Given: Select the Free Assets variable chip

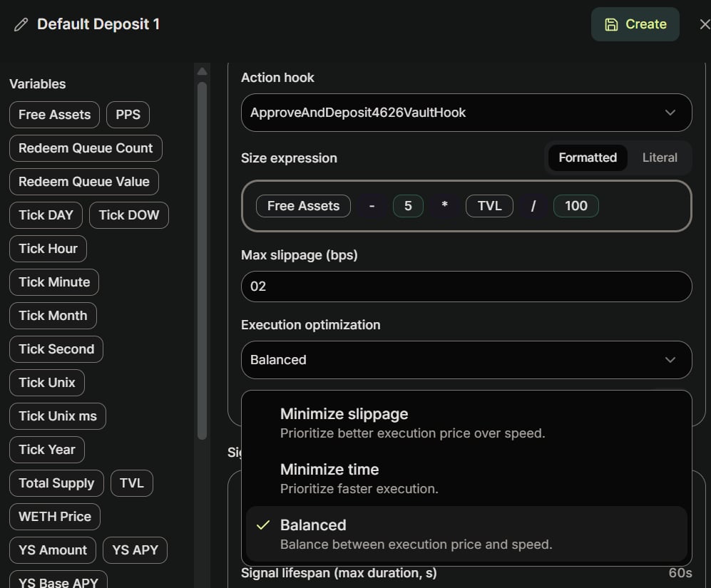Looking at the screenshot, I should pos(54,115).
